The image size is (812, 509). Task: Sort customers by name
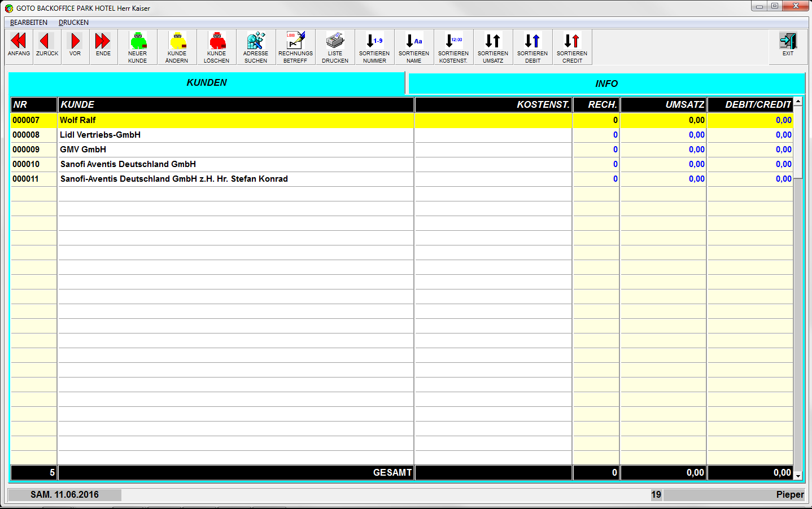[x=414, y=47]
